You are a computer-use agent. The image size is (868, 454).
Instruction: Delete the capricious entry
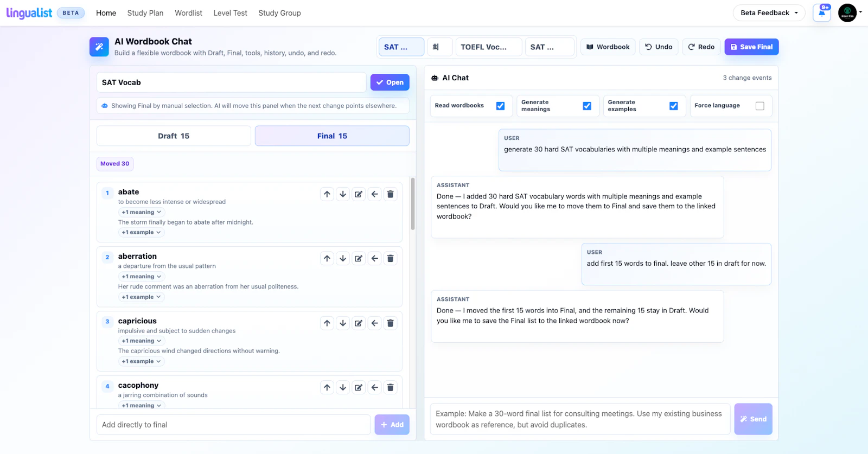point(390,323)
